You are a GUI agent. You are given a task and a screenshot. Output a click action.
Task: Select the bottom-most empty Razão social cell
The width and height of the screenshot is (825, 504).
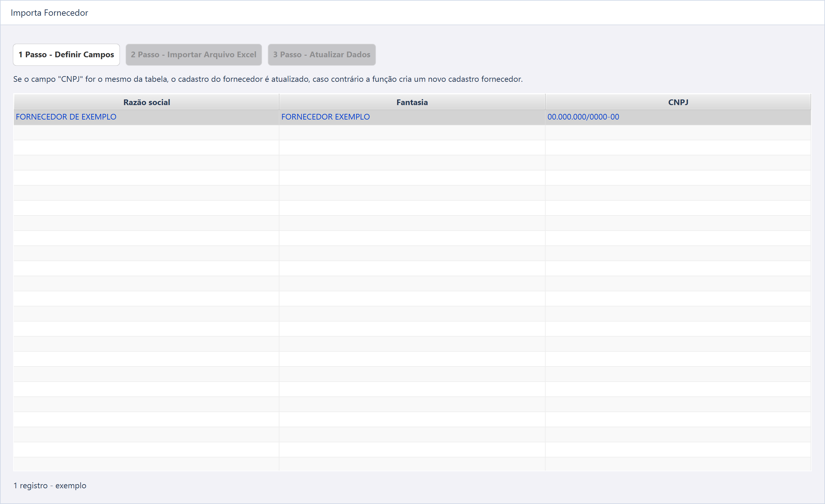coord(146,464)
